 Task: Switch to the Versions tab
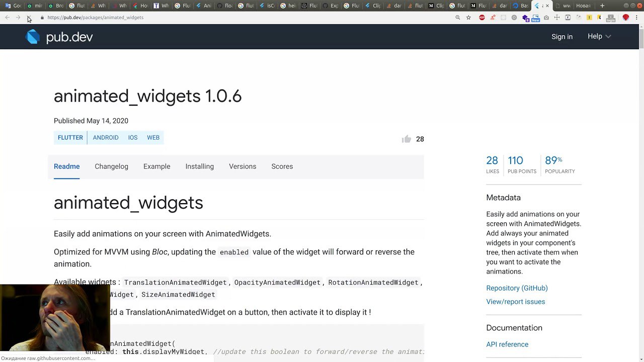tap(243, 166)
